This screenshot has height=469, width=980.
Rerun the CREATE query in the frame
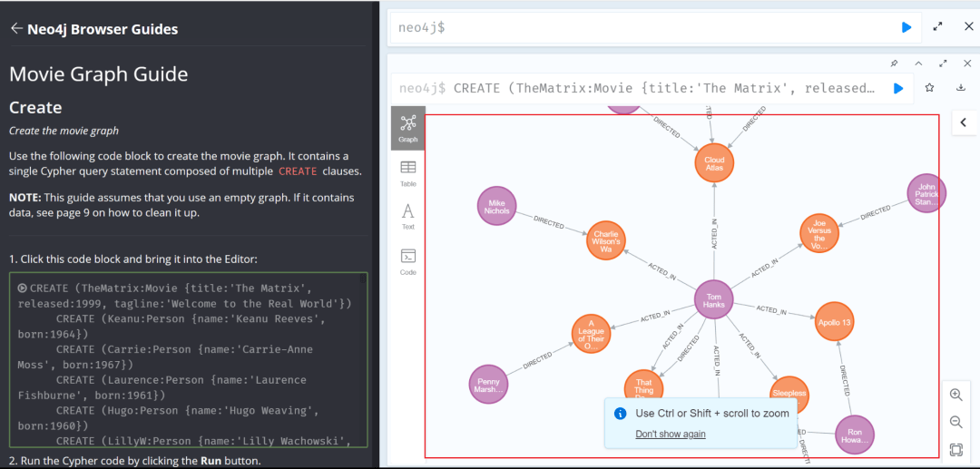898,88
